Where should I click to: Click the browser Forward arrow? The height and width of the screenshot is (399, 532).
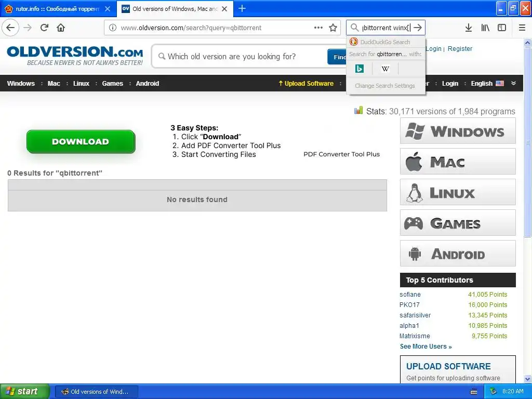point(28,28)
